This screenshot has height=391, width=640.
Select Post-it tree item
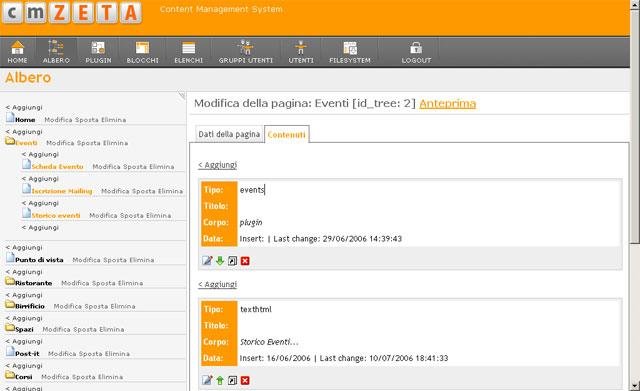coord(27,353)
